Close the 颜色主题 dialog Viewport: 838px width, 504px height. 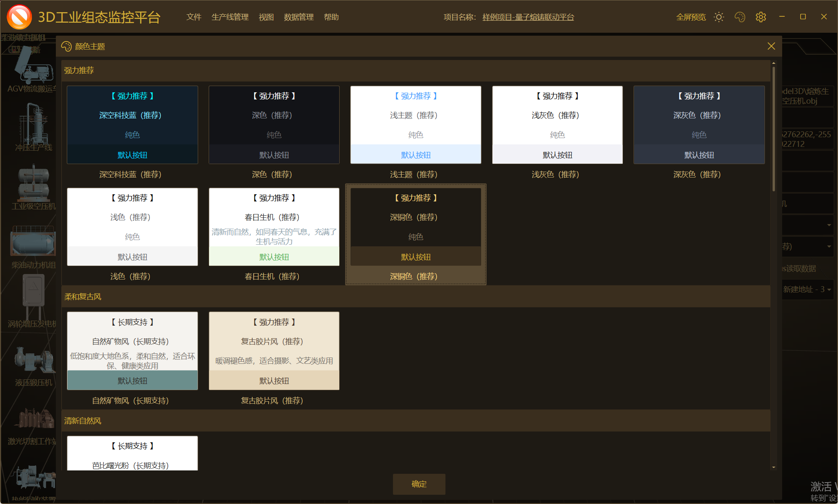point(771,46)
